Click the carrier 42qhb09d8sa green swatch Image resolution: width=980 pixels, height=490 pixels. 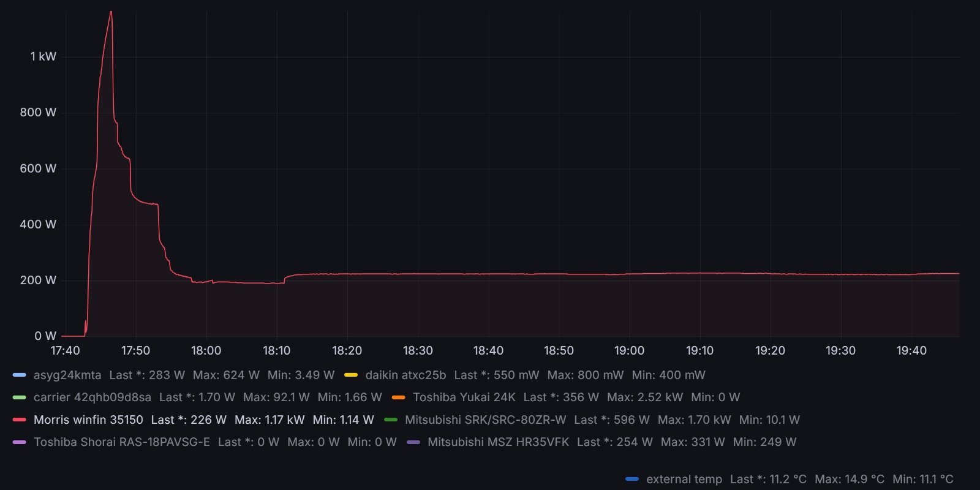[19, 398]
